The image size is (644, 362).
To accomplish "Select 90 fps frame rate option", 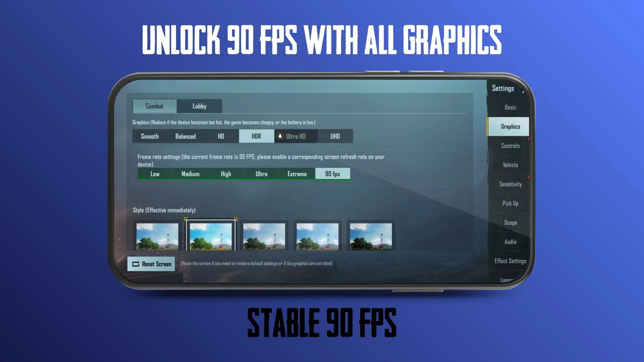I will tap(332, 173).
